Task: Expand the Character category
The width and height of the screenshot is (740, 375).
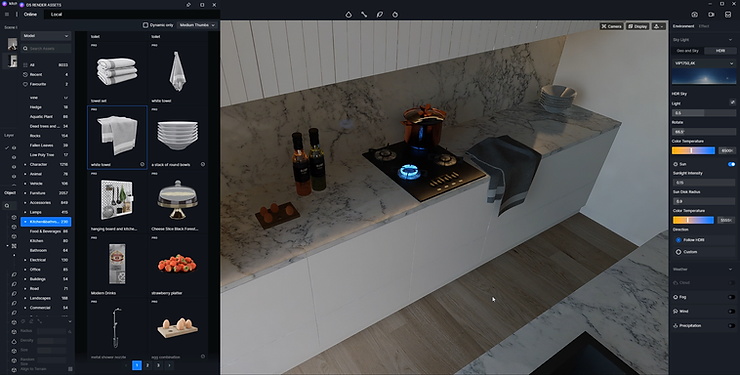Action: (25, 164)
